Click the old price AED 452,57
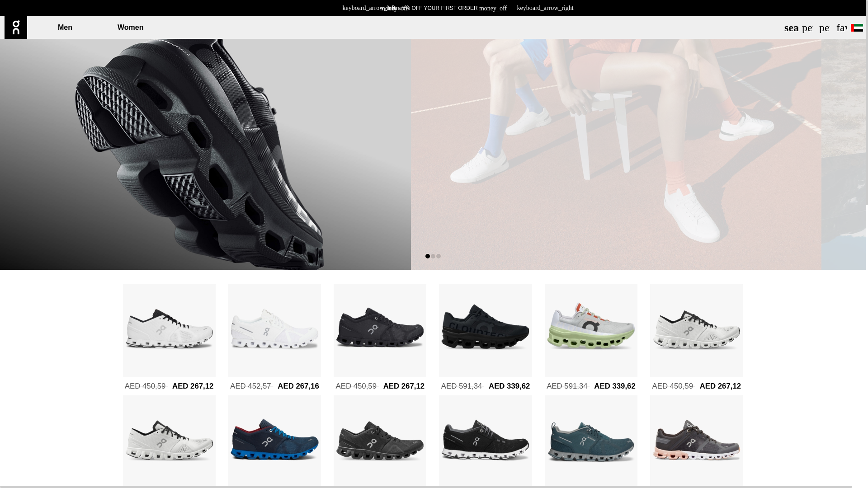 251,386
